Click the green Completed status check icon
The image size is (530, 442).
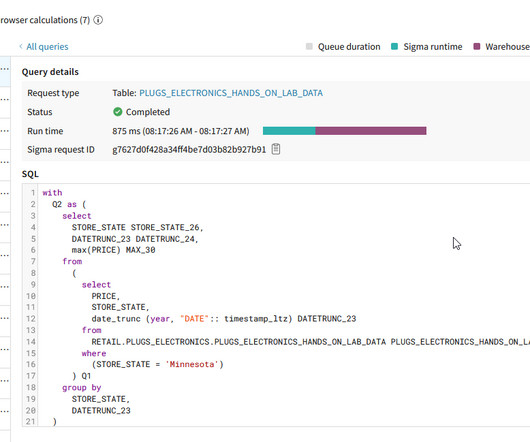[x=118, y=112]
